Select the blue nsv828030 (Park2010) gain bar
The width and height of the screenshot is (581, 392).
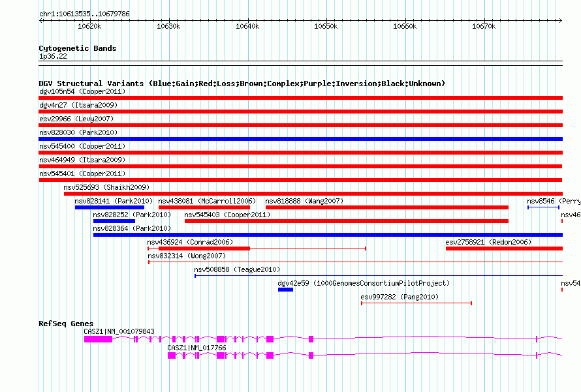pos(300,139)
